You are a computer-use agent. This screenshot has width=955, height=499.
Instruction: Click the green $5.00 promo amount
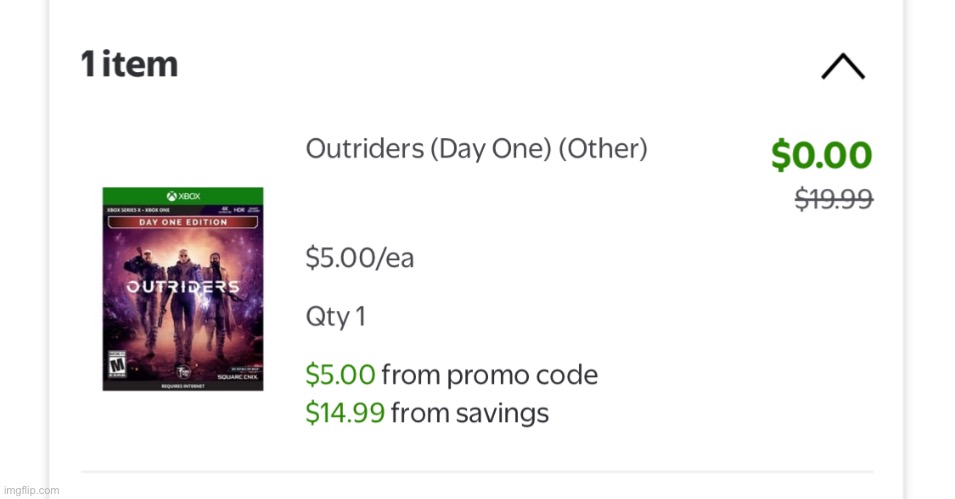[x=340, y=375]
